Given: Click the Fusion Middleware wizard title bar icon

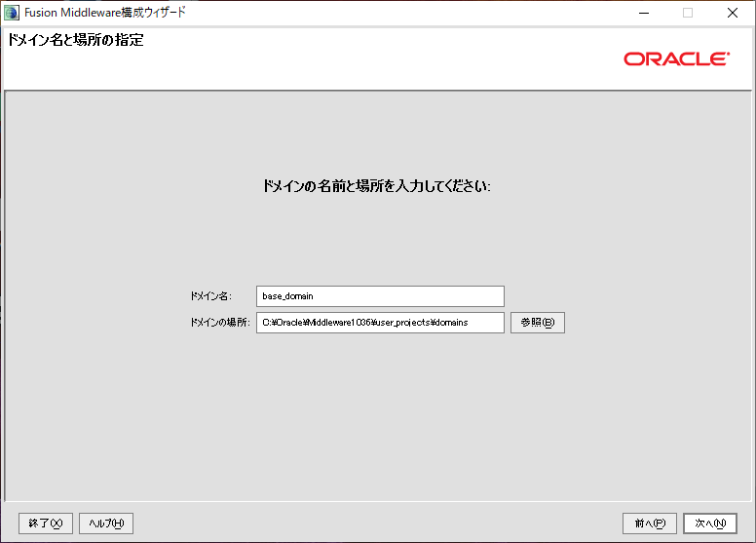Looking at the screenshot, I should [x=11, y=13].
